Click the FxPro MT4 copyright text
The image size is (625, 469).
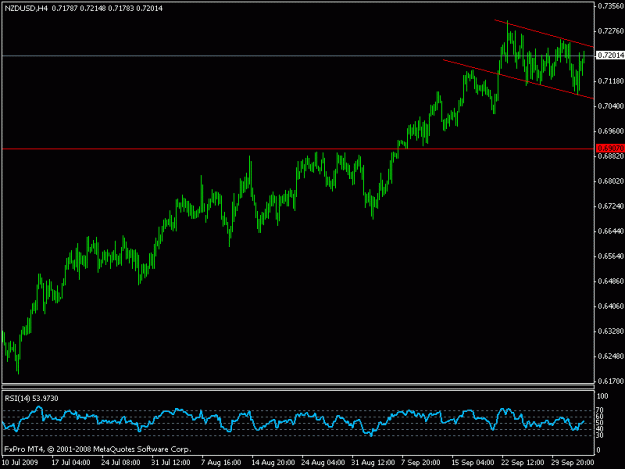click(98, 449)
